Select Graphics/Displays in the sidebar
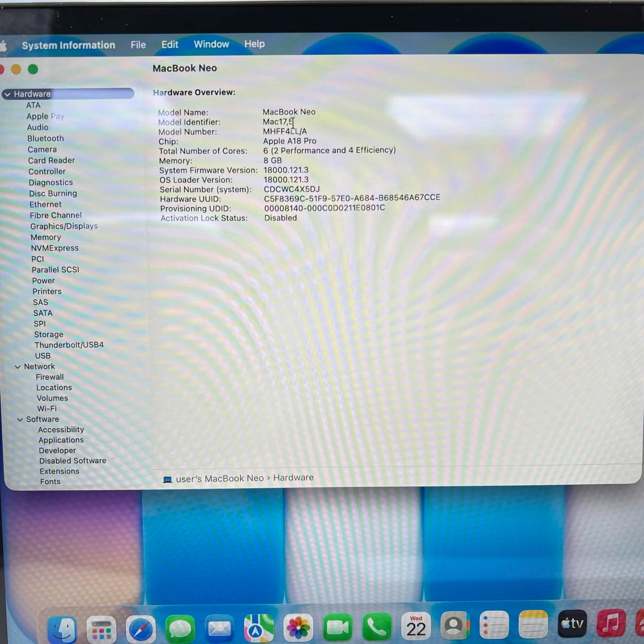 pos(64,226)
